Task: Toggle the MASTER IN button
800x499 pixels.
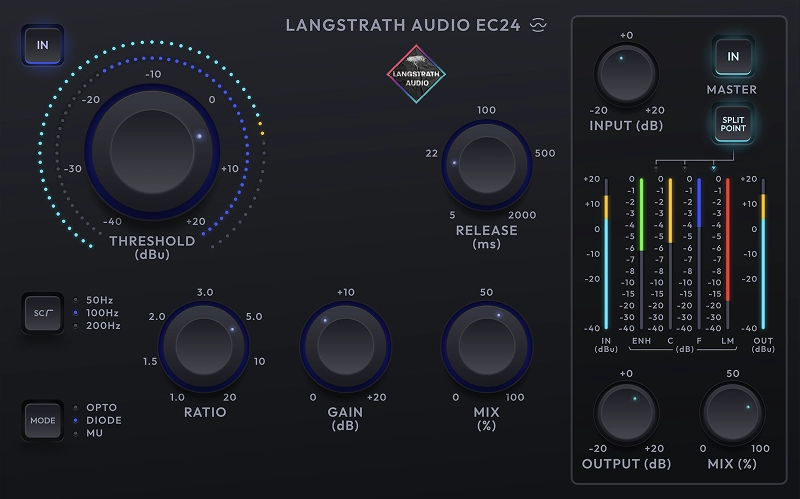Action: (x=733, y=57)
